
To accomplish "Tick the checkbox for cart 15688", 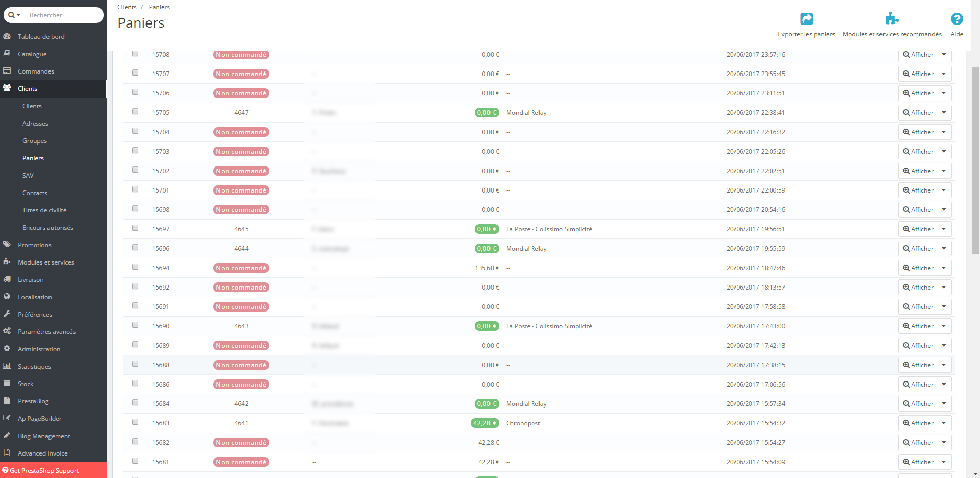I will point(135,364).
